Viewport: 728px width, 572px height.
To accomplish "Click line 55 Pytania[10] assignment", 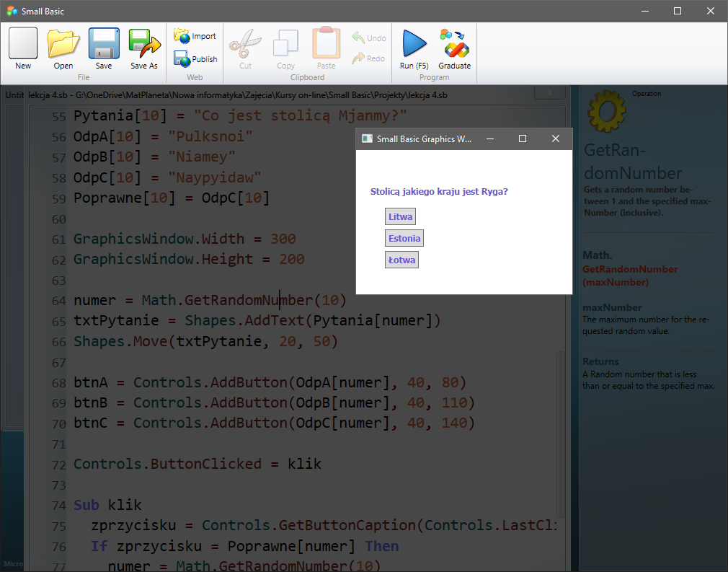I will (239, 115).
